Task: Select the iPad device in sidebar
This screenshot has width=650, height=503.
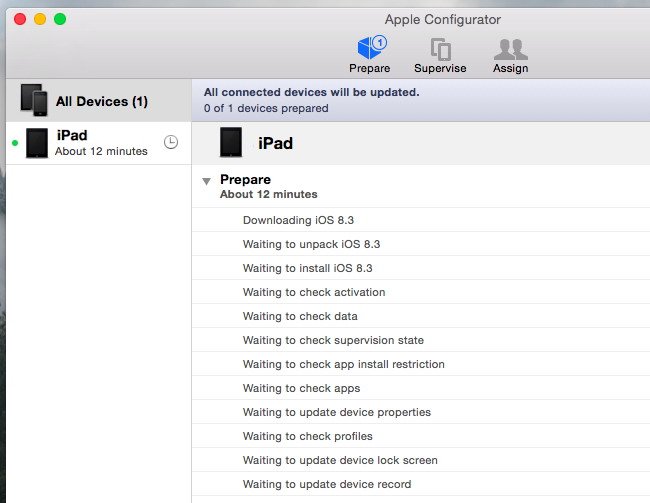Action: pyautogui.click(x=99, y=143)
